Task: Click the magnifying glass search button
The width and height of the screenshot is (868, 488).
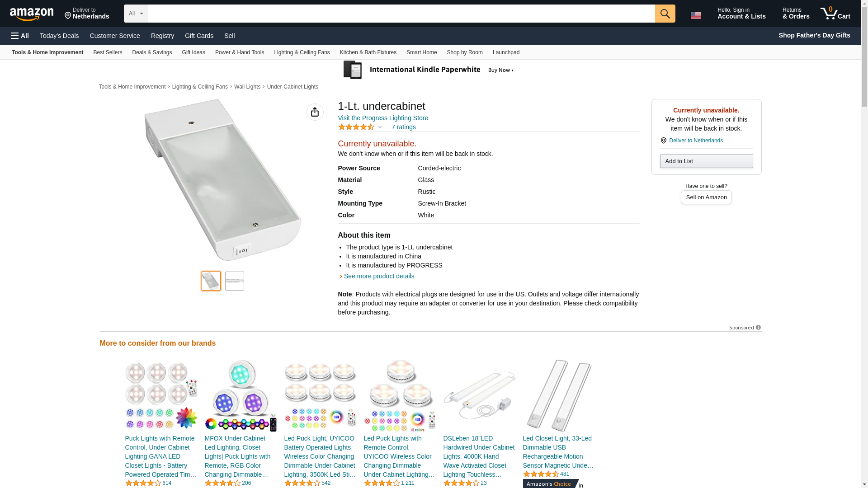Action: point(665,14)
